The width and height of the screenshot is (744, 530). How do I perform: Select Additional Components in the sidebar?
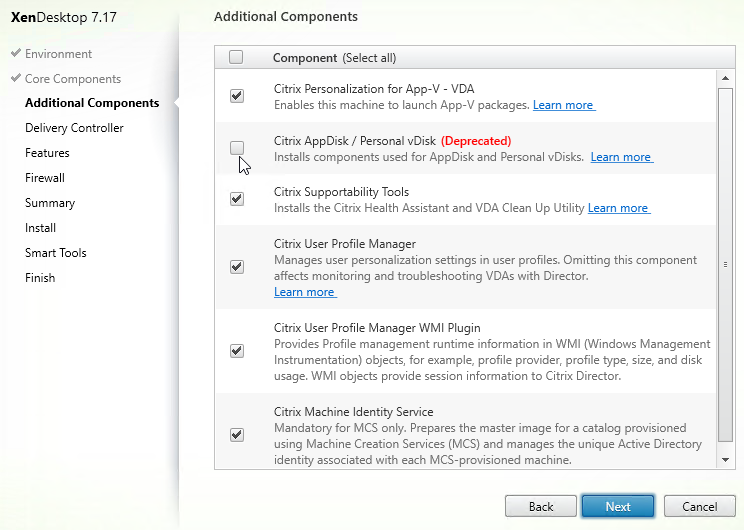tap(92, 103)
